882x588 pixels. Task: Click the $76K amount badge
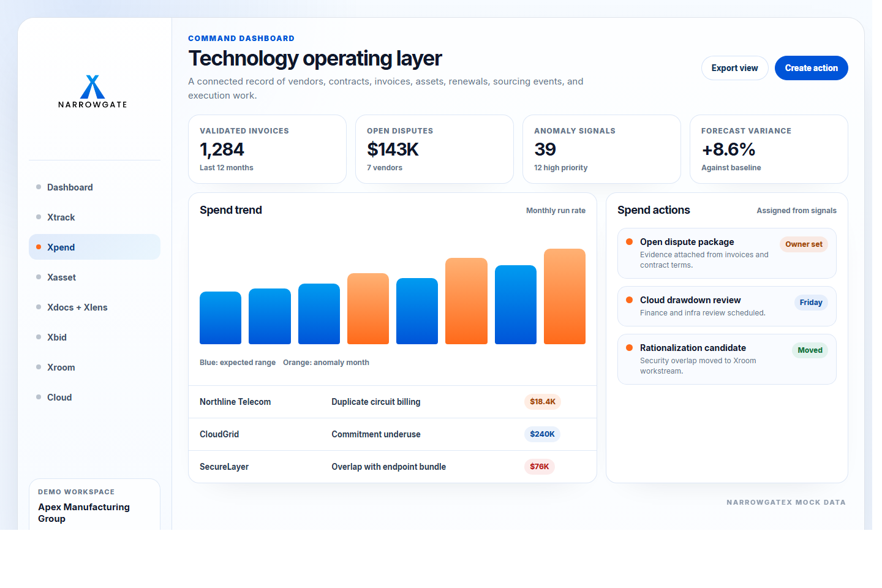click(540, 467)
